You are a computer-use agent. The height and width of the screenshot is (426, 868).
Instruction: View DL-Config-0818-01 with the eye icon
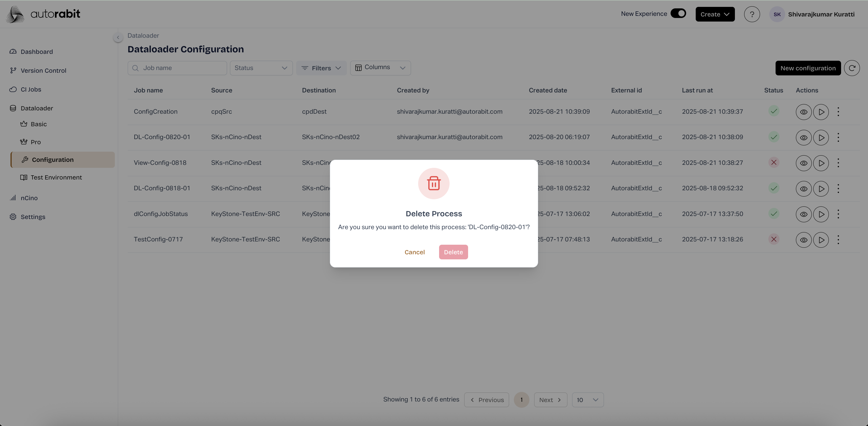[803, 188]
